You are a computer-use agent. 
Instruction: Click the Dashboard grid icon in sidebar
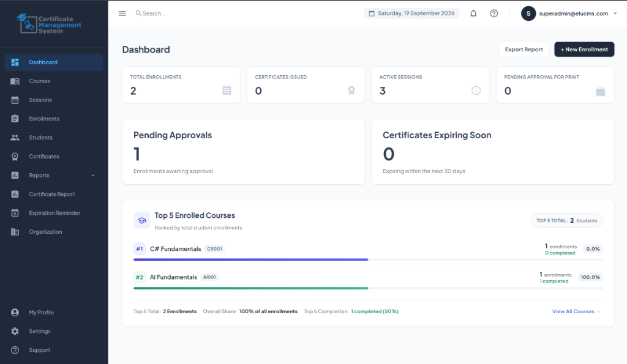pyautogui.click(x=15, y=62)
